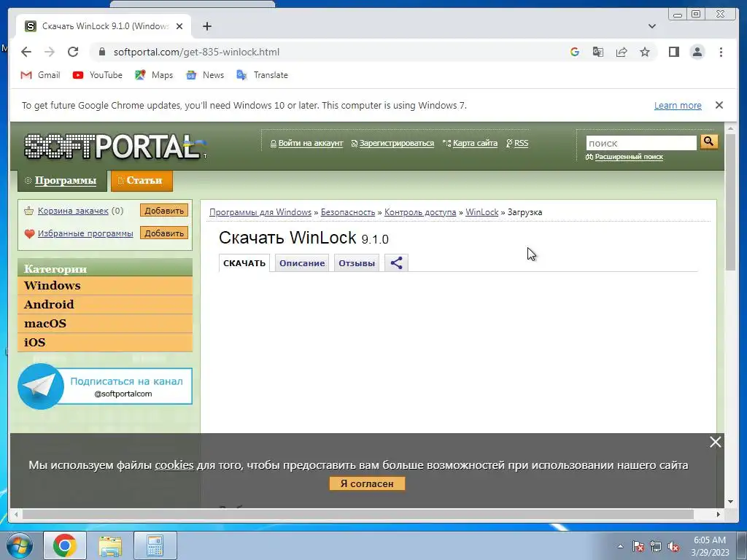The height and width of the screenshot is (560, 747).
Task: Open the site security lock info
Action: (x=101, y=52)
